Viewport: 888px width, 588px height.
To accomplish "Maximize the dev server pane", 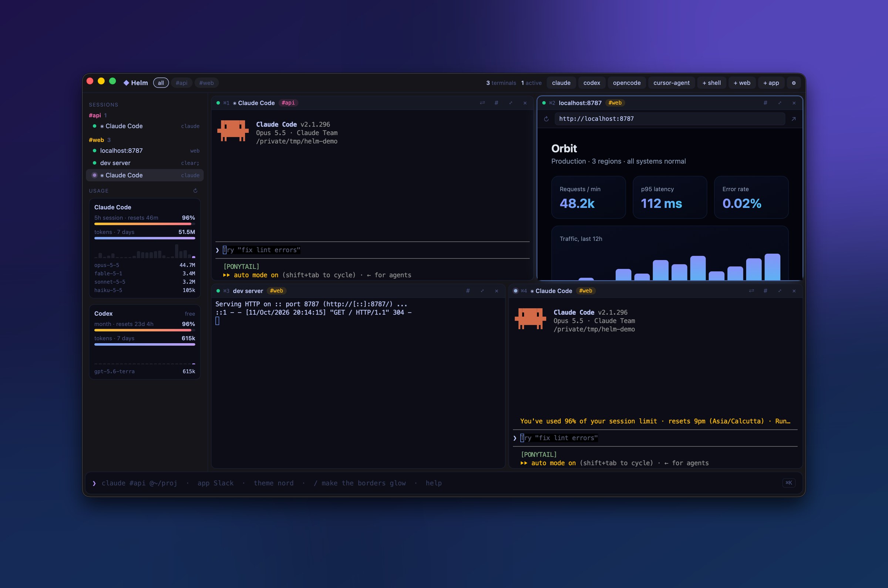I will [x=482, y=291].
